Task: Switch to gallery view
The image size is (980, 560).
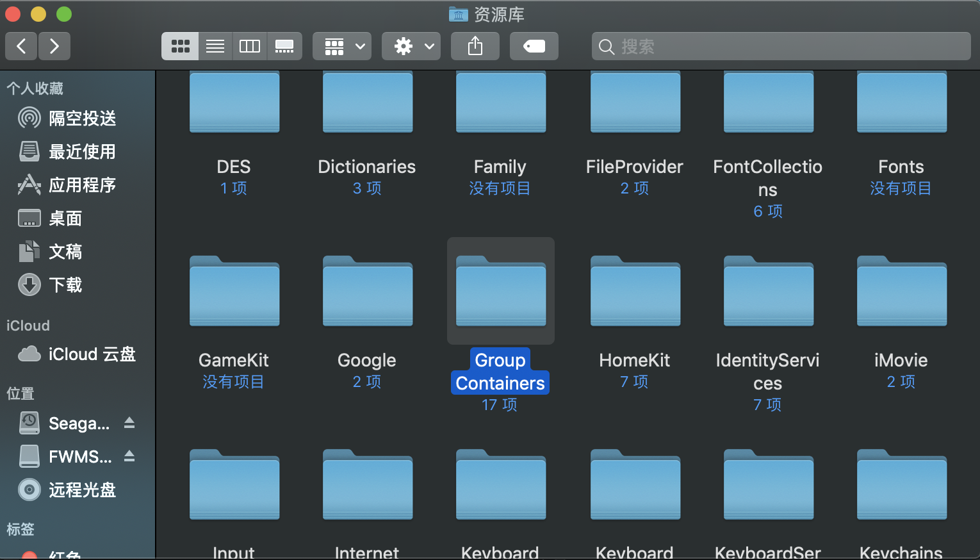Action: point(284,46)
